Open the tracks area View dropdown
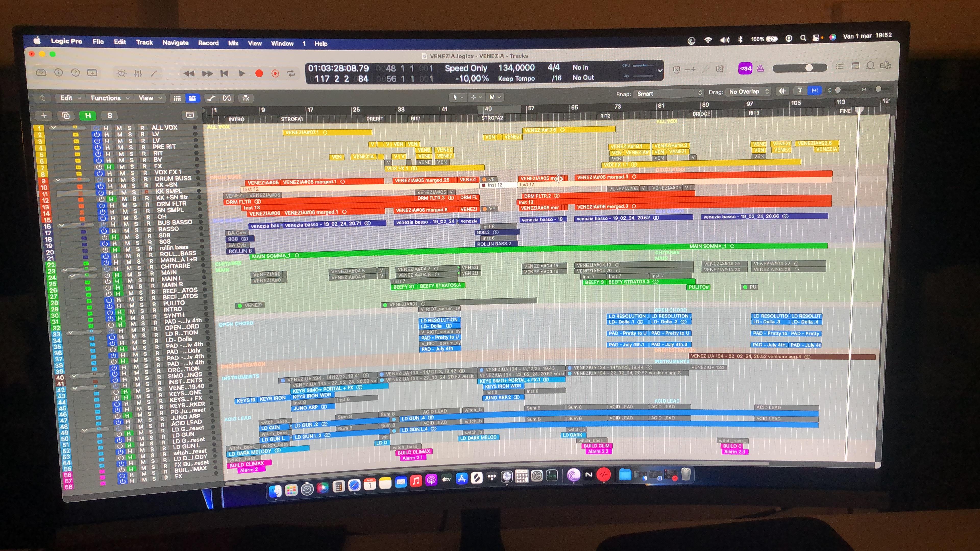 (150, 98)
